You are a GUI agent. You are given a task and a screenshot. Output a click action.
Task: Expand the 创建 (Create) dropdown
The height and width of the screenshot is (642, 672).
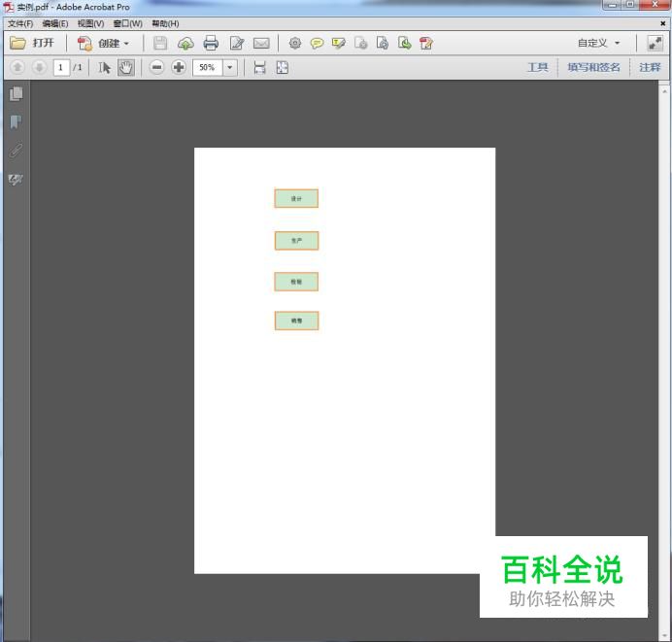[x=103, y=43]
